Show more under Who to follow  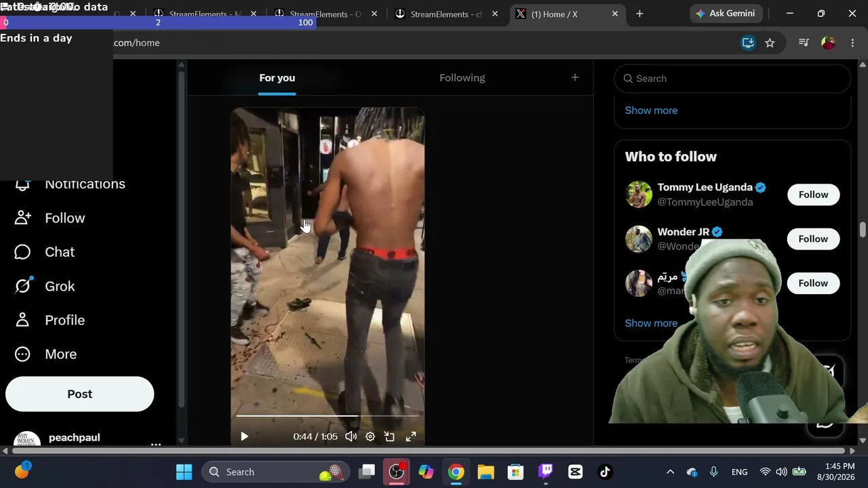pyautogui.click(x=651, y=323)
